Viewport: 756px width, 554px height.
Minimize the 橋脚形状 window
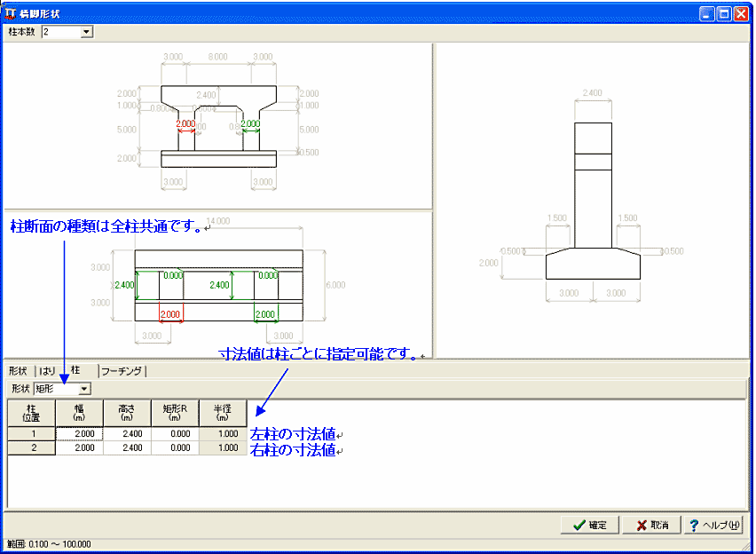point(707,14)
